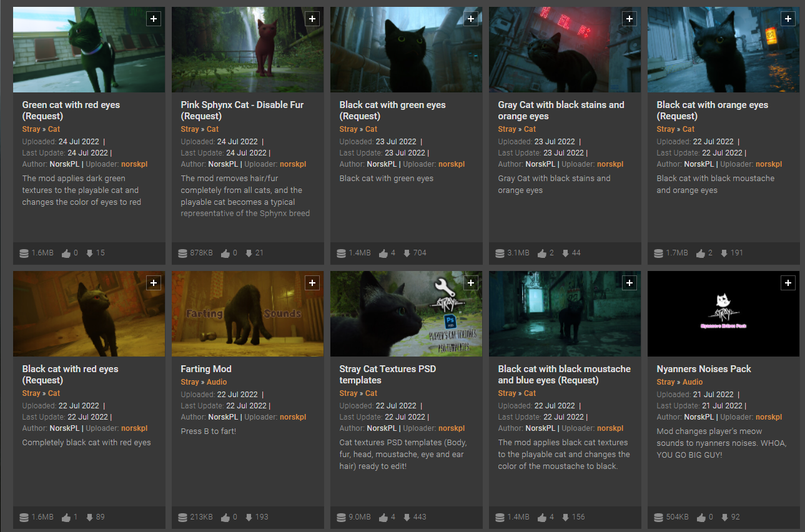Screen dimensions: 805x532
Task: Open Green cat with red eyes (Request) title
Action: pos(71,111)
